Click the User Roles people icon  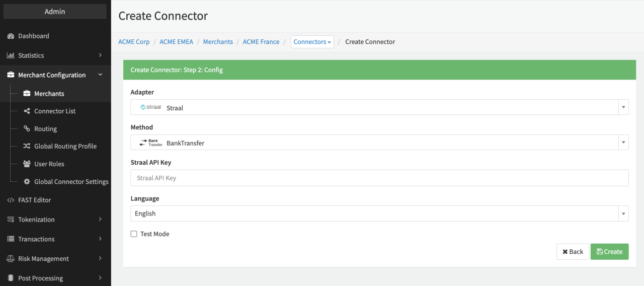pos(27,164)
